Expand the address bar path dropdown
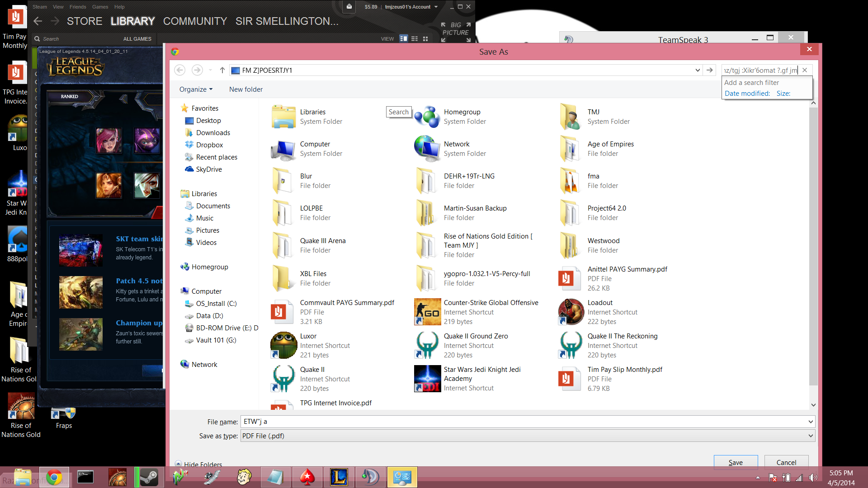Screen dimensions: 868x488 (698, 70)
